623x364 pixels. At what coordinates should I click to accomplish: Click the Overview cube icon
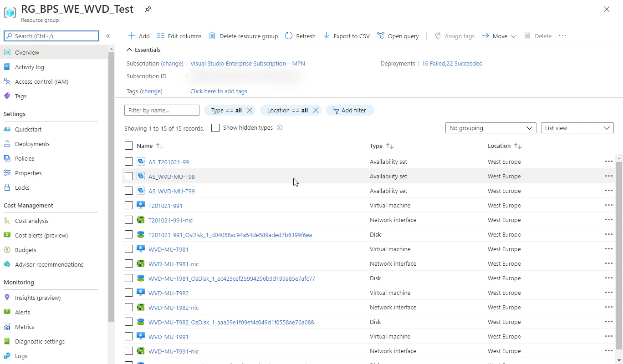pos(7,52)
